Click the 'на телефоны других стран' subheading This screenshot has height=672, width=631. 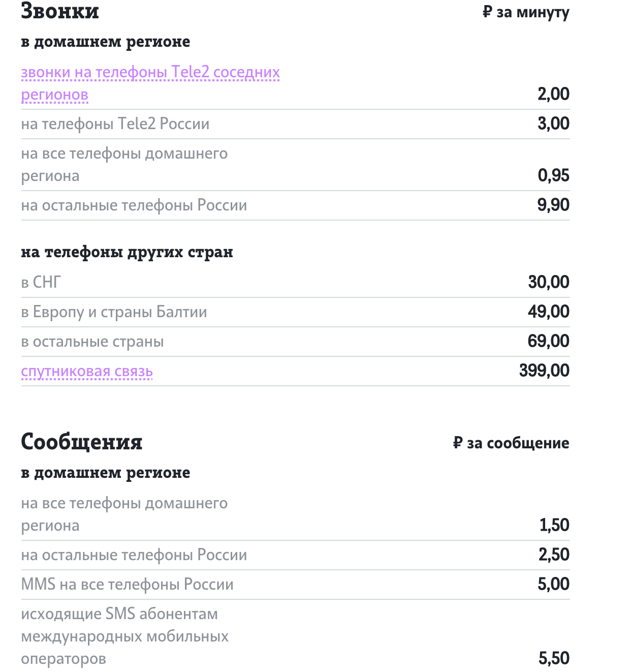point(127,252)
